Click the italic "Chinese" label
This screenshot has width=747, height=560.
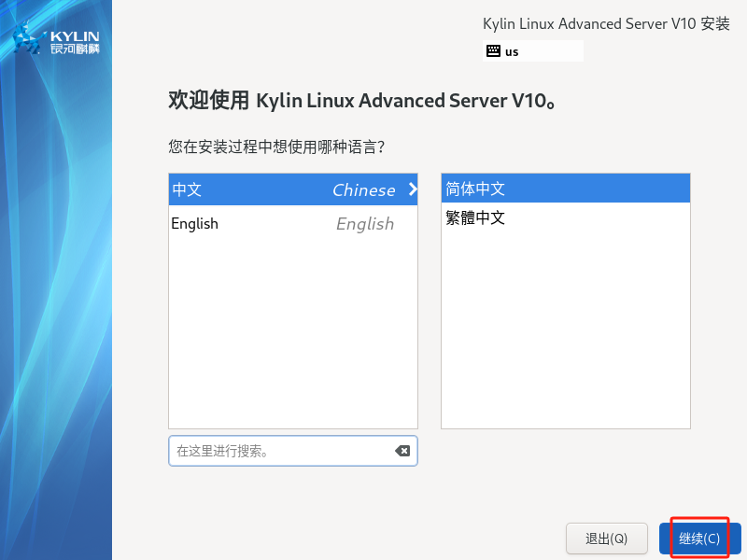click(x=363, y=189)
